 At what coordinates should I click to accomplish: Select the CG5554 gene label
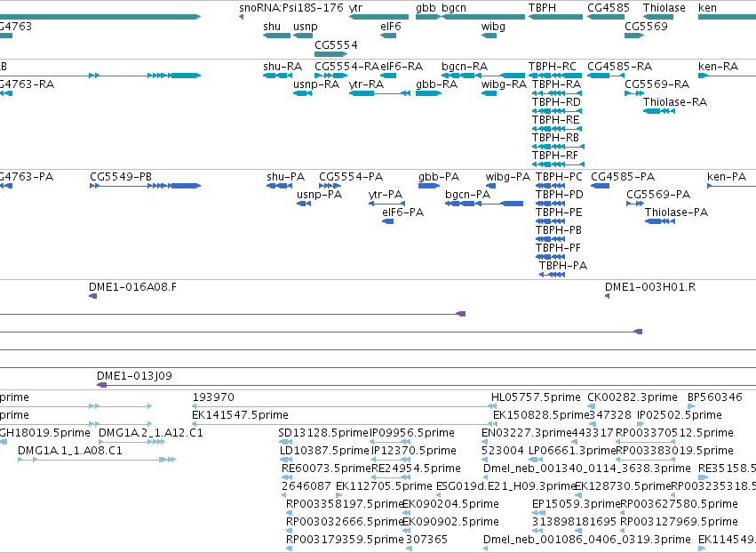[x=336, y=44]
